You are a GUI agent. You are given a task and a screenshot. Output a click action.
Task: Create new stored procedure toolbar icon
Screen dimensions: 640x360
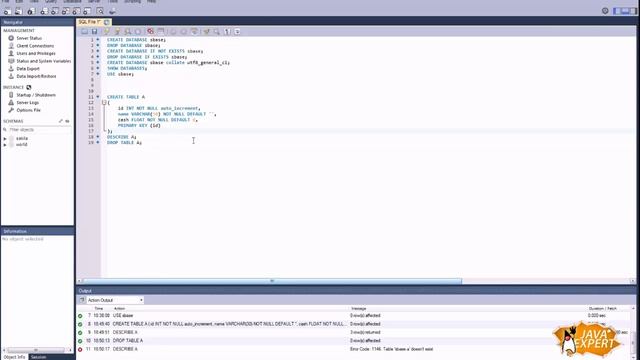click(76, 11)
